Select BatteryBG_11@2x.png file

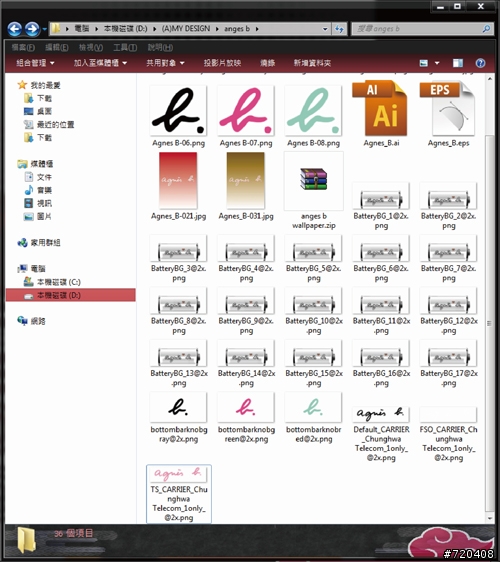click(381, 311)
